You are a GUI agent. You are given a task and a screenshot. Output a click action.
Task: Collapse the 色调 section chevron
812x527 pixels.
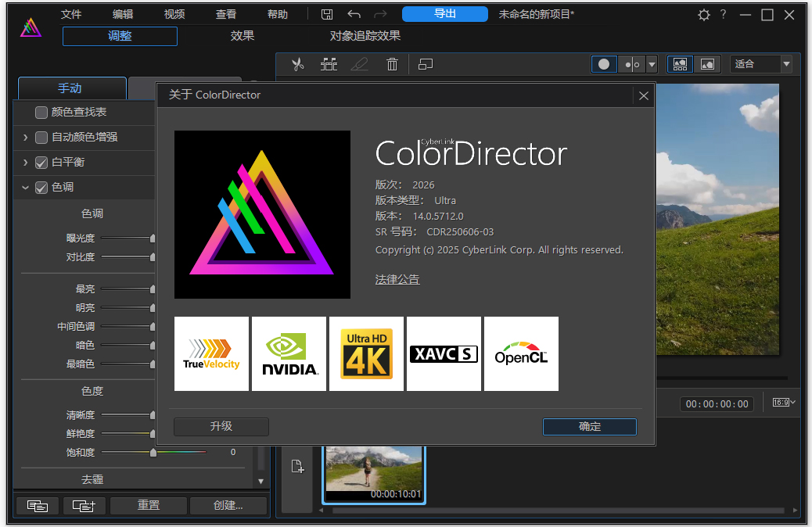(25, 187)
